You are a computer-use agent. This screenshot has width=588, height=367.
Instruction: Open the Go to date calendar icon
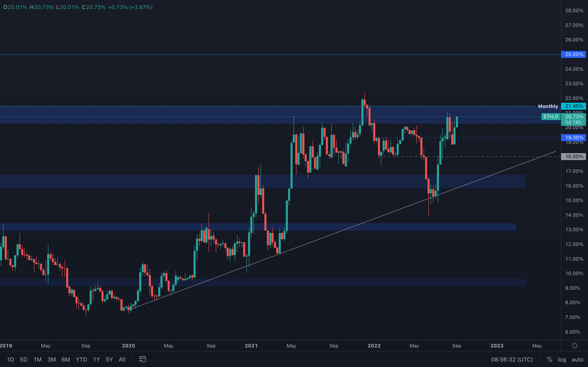click(x=142, y=359)
